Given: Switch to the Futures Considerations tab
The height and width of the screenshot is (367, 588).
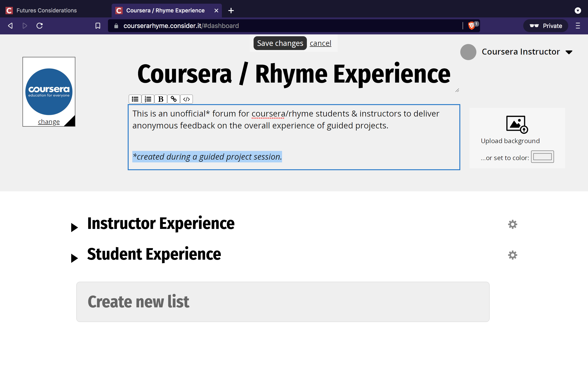Looking at the screenshot, I should (x=46, y=11).
